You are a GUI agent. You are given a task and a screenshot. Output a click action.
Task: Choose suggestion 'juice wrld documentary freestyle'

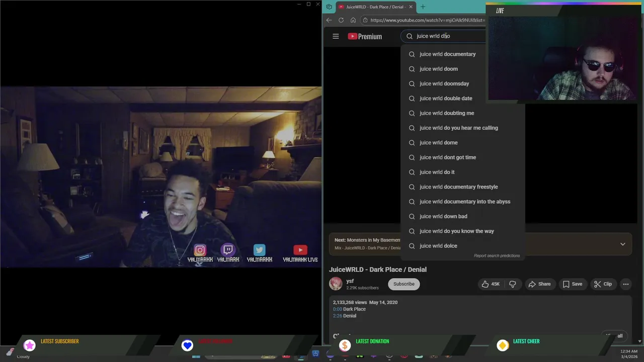(463, 187)
